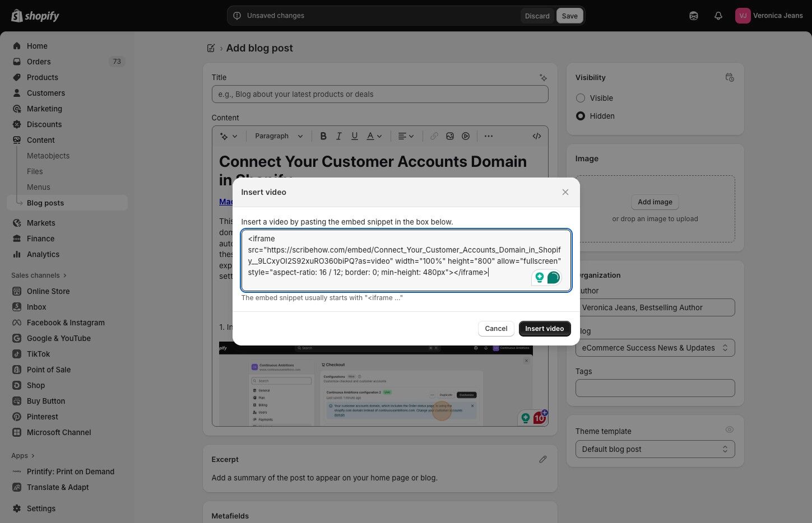The height and width of the screenshot is (523, 812).
Task: Open Blog posts in Content menu
Action: point(67,203)
